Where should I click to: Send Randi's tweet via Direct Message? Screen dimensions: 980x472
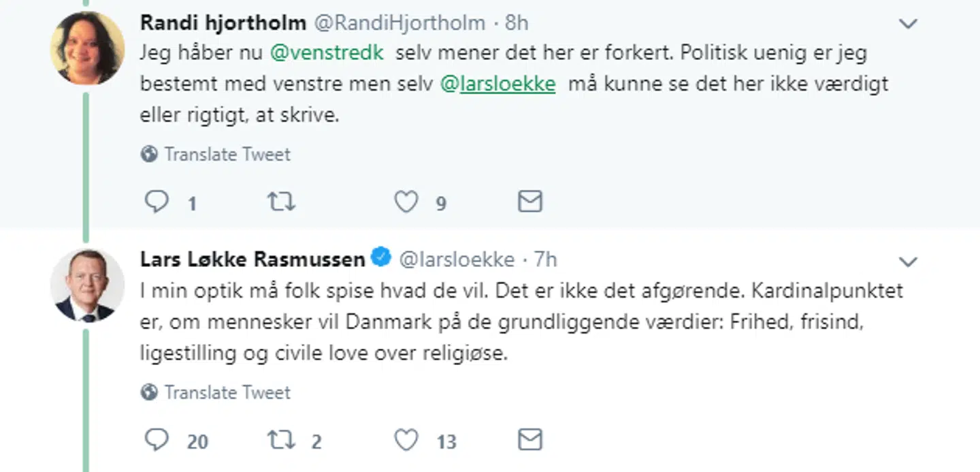coord(529,202)
